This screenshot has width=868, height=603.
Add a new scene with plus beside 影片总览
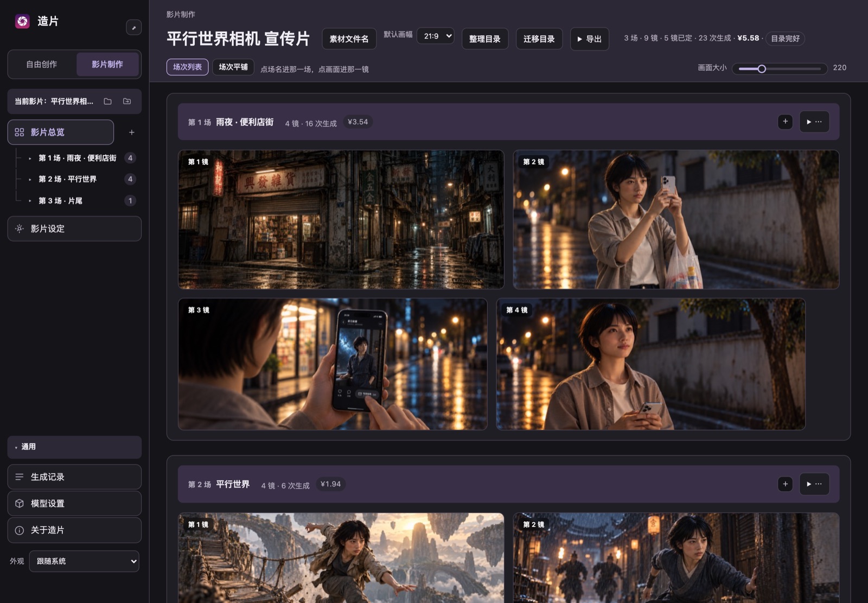(x=132, y=132)
